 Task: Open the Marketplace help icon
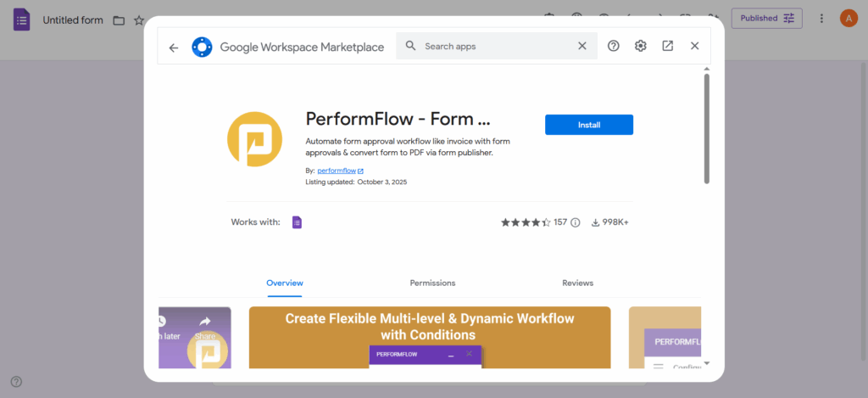[x=614, y=46]
